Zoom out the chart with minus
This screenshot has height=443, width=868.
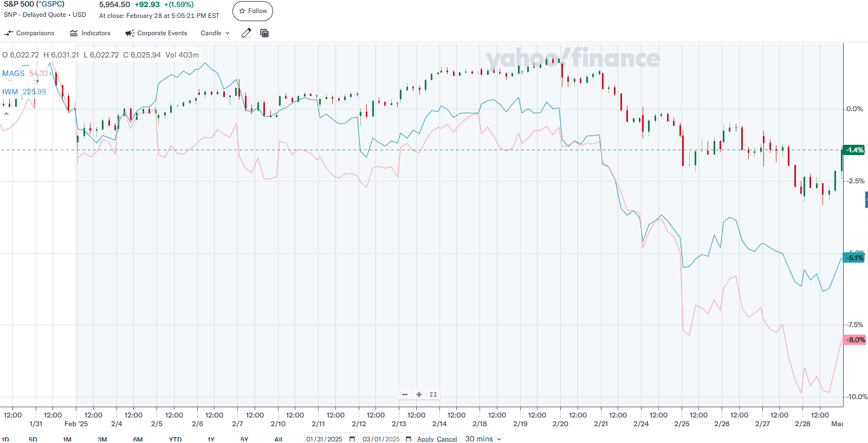405,395
